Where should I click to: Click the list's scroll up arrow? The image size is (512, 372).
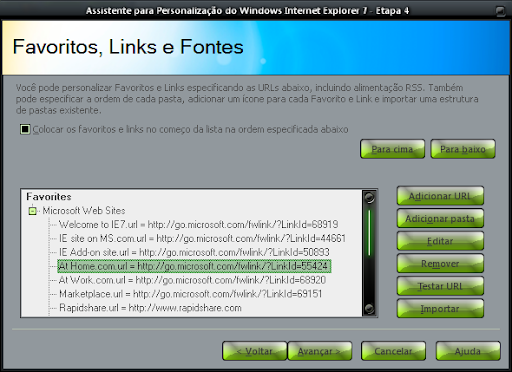[369, 198]
